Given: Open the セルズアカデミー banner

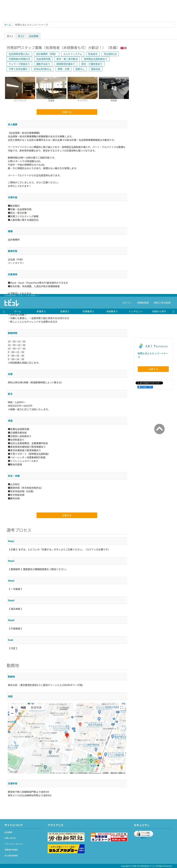Looking at the screenshot, I should (66, 849).
